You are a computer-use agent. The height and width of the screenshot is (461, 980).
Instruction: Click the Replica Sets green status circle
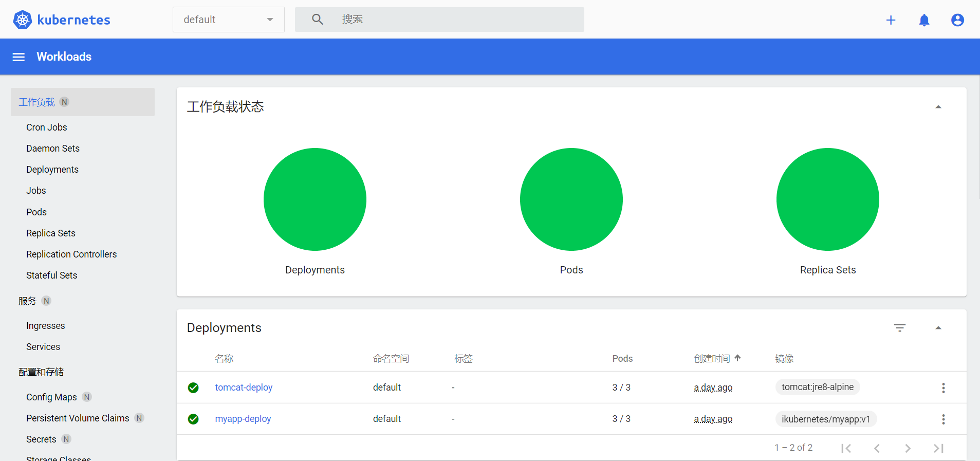(x=828, y=199)
